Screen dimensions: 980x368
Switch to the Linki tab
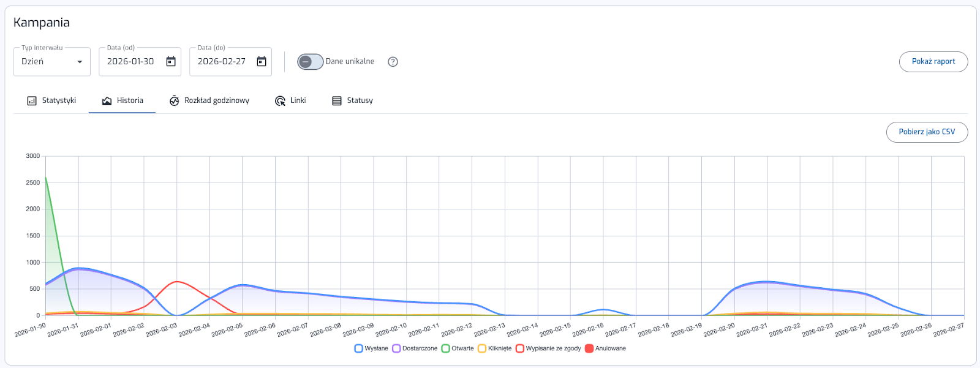click(290, 101)
